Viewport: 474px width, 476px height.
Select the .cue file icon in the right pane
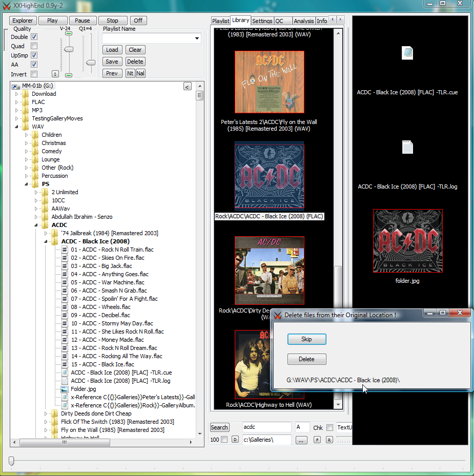click(x=407, y=53)
